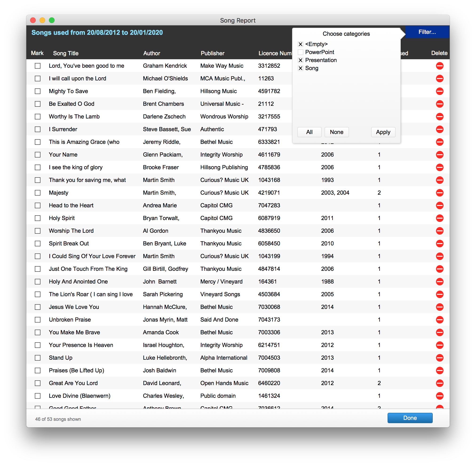Delete the 'Majesty' song entry
This screenshot has height=465, width=476.
[440, 193]
